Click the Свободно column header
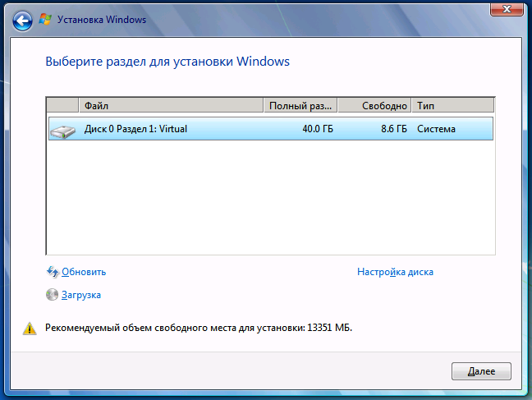532x400 pixels. click(x=374, y=106)
